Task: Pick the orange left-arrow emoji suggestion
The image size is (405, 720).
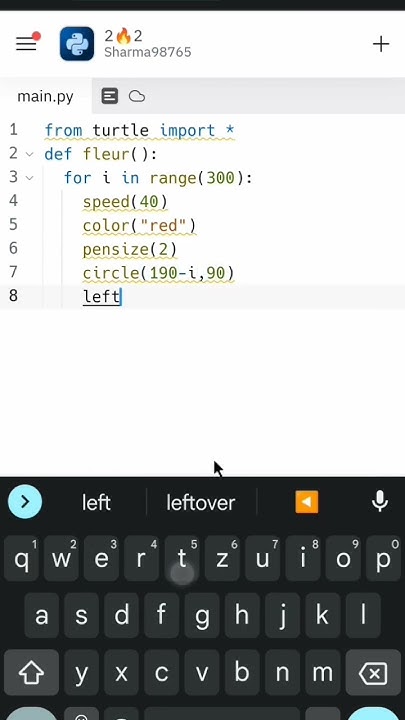Action: pos(307,502)
